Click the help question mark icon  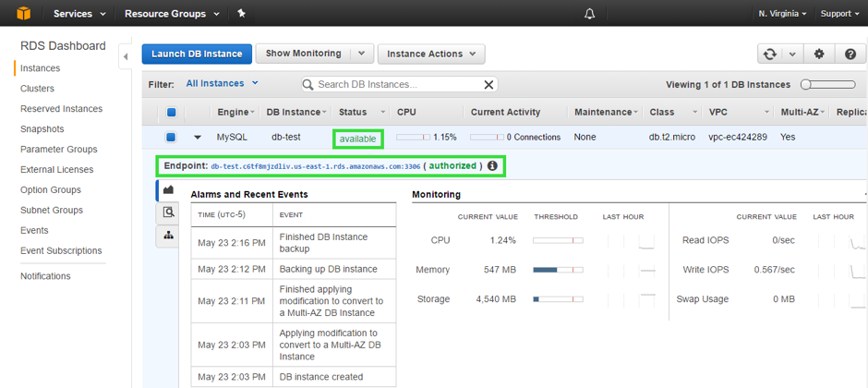click(850, 55)
